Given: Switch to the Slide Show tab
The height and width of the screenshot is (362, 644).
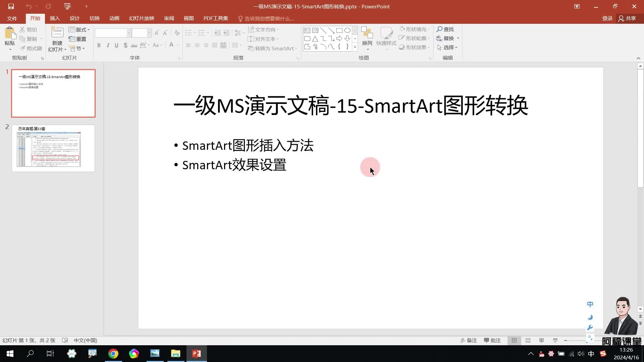Looking at the screenshot, I should click(x=142, y=18).
